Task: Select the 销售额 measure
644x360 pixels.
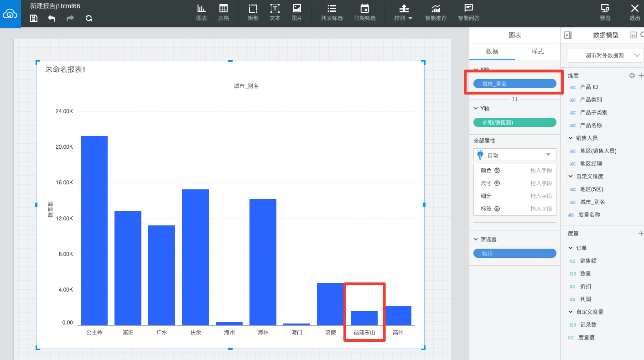Action: pyautogui.click(x=588, y=261)
